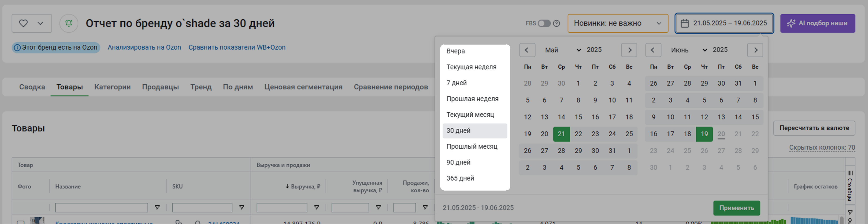The width and height of the screenshot is (868, 224).
Task: Select the Текущая неделя preset
Action: point(475,67)
